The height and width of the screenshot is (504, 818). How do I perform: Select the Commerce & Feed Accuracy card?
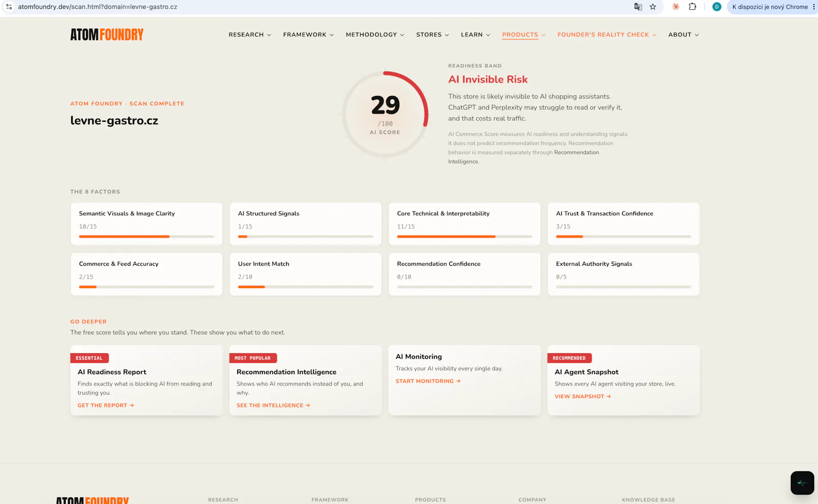click(x=147, y=274)
